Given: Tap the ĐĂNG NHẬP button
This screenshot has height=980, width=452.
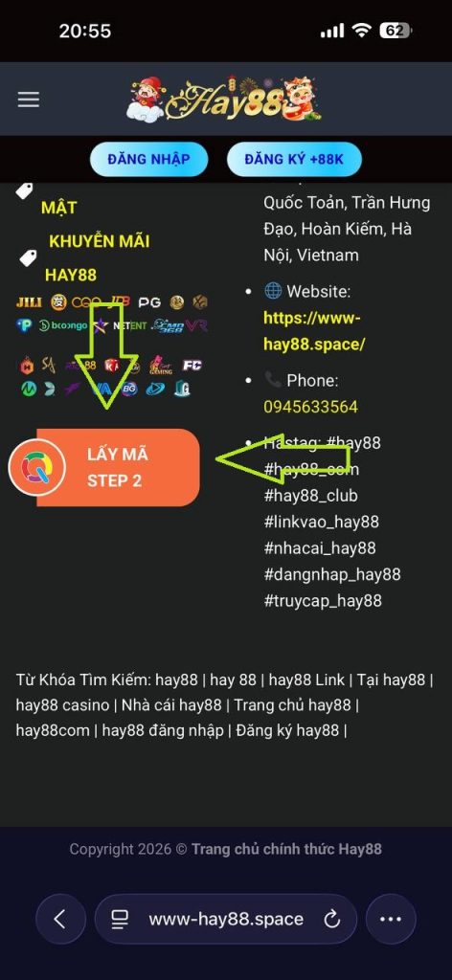Looking at the screenshot, I should coord(148,159).
